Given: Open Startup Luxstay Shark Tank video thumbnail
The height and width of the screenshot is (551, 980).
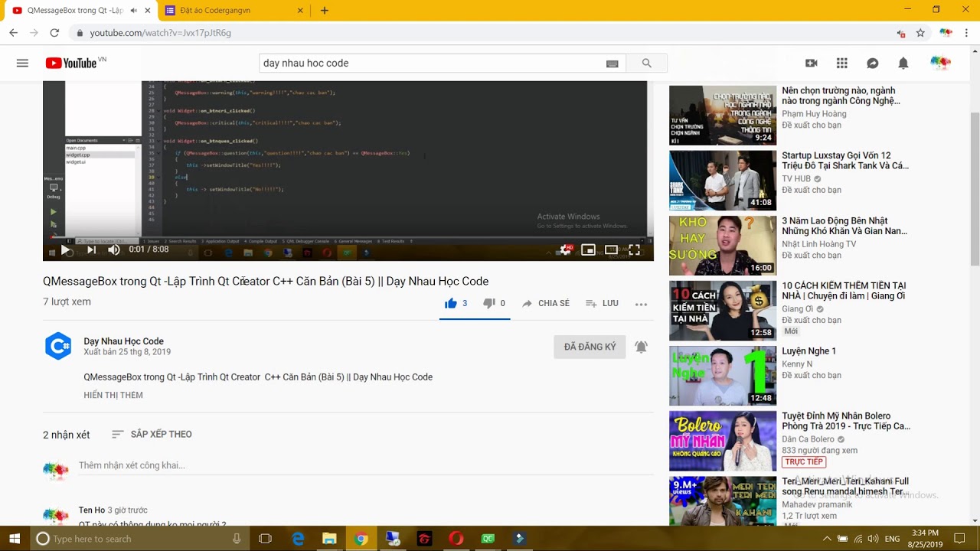Looking at the screenshot, I should tap(723, 181).
